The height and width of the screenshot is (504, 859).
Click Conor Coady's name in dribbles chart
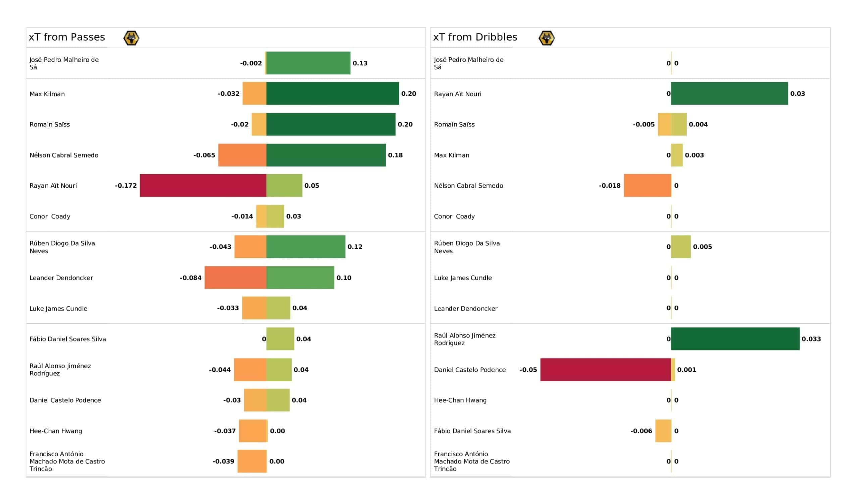pyautogui.click(x=454, y=216)
